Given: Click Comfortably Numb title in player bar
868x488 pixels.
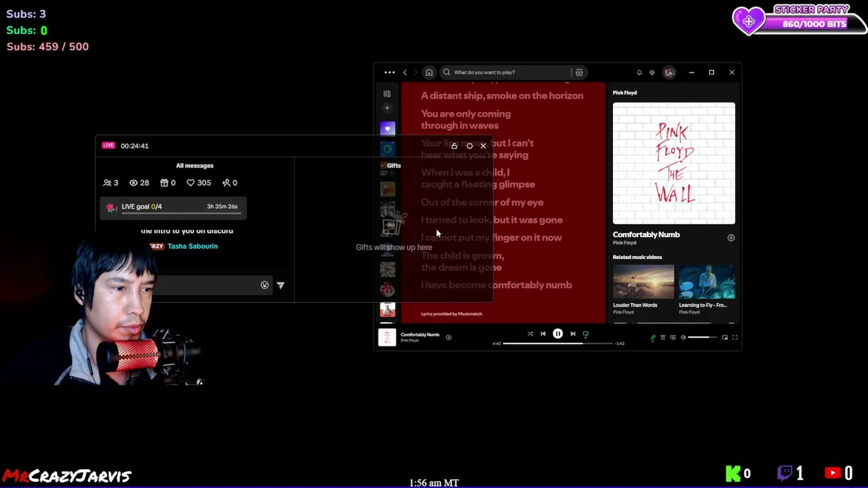Looking at the screenshot, I should (420, 335).
